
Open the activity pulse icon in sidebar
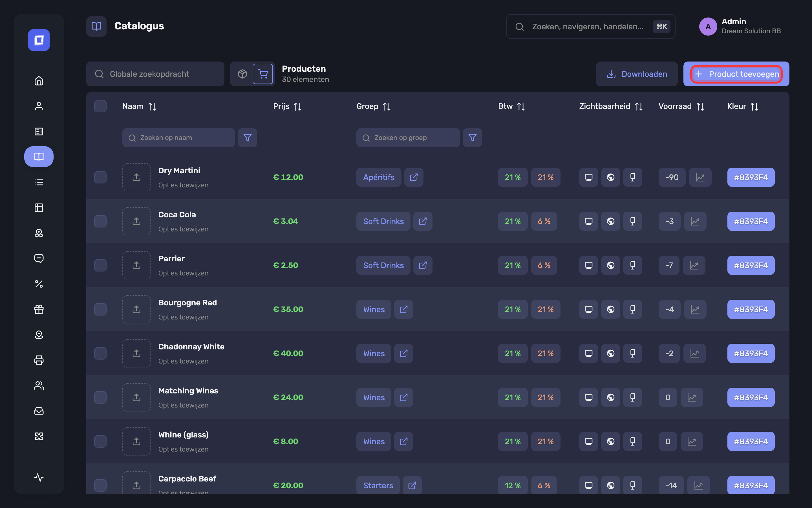click(39, 478)
